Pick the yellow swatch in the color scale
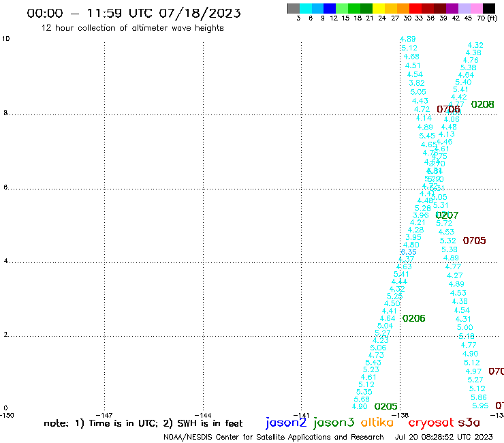 click(x=379, y=8)
